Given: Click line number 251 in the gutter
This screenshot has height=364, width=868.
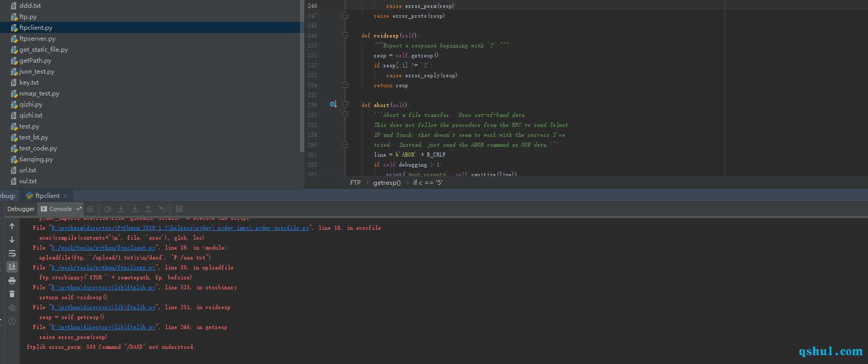Looking at the screenshot, I should pos(313,55).
